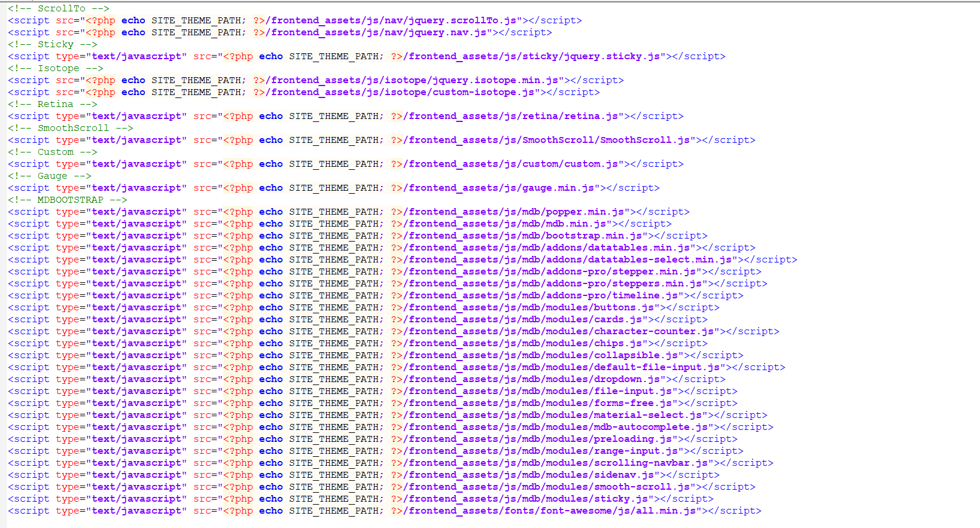Click the mdb/mdb.min.js script line
Screen dimensions: 980x528
coord(340,224)
